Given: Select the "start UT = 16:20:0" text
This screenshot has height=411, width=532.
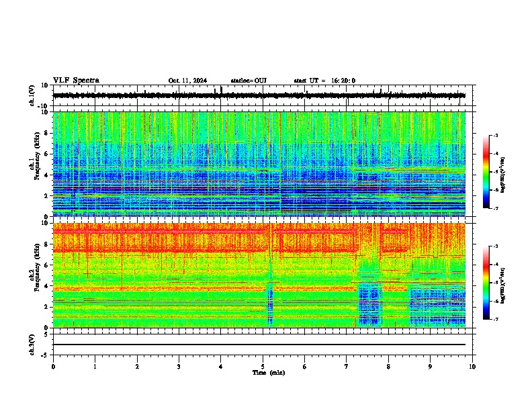Looking at the screenshot, I should pos(324,81).
